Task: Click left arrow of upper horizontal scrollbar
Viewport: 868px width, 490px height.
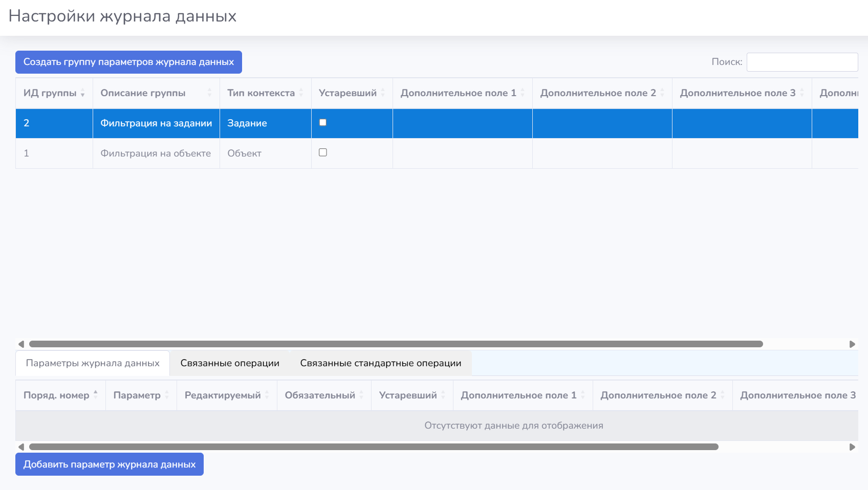Action: 21,344
